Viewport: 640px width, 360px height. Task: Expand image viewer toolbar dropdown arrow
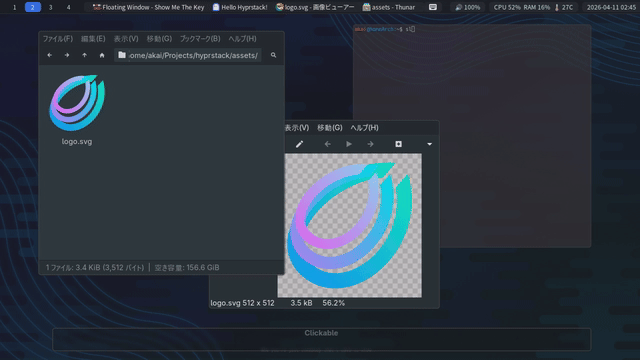coord(429,144)
